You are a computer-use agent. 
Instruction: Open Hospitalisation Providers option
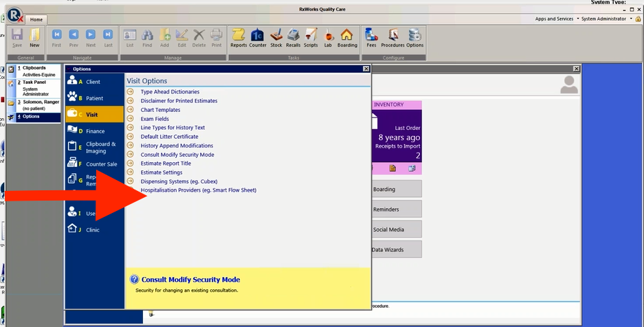tap(199, 190)
